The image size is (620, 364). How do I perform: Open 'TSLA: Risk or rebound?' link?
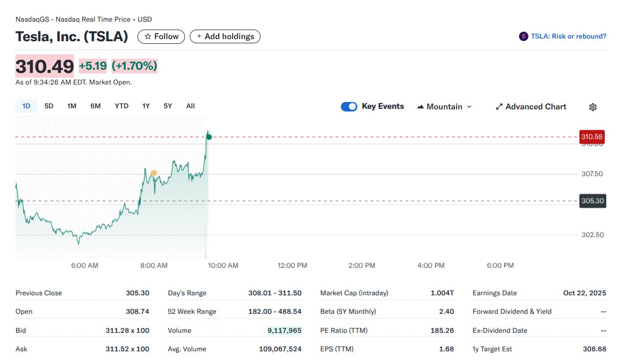[568, 36]
